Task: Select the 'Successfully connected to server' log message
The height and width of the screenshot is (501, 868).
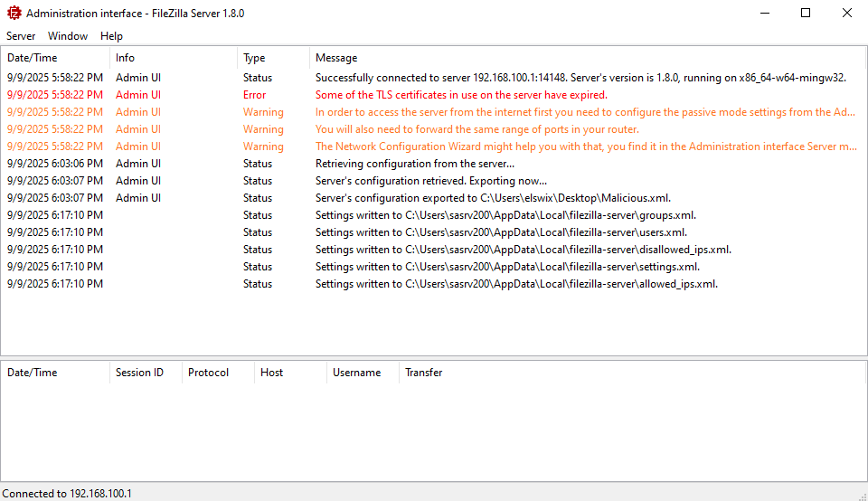Action: (580, 78)
